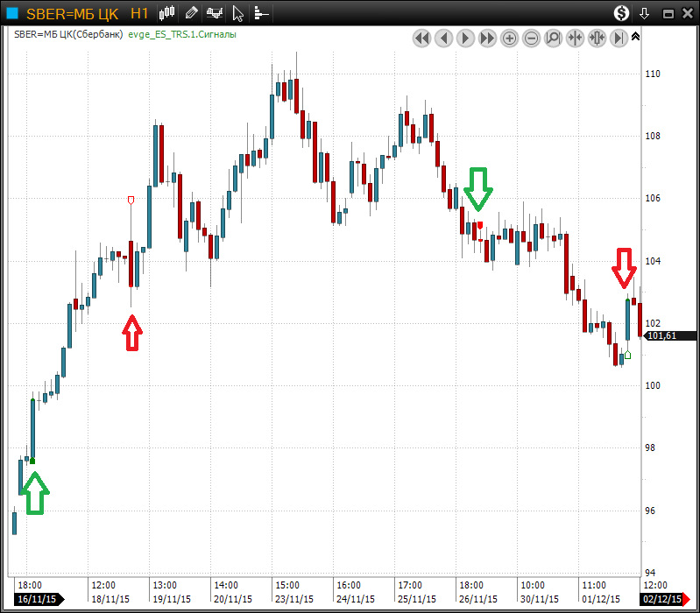Click the evge_ES_TRS.1.Сигналы indicator label
The width and height of the screenshot is (700, 613).
pyautogui.click(x=182, y=35)
